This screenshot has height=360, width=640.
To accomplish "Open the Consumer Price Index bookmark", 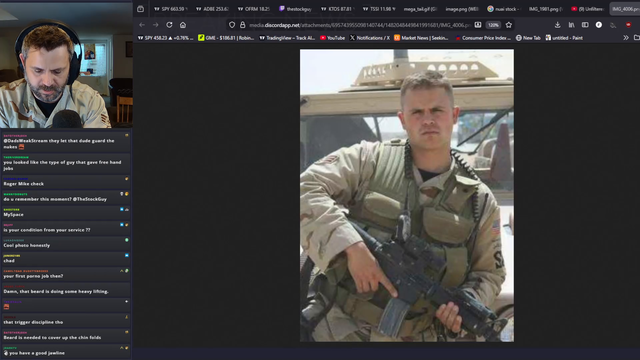I will (483, 38).
